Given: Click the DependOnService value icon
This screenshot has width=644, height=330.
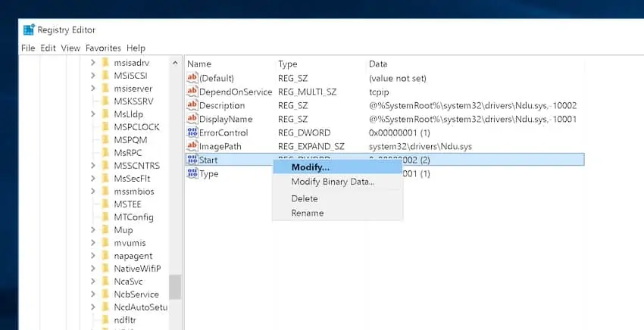Looking at the screenshot, I should click(x=192, y=92).
